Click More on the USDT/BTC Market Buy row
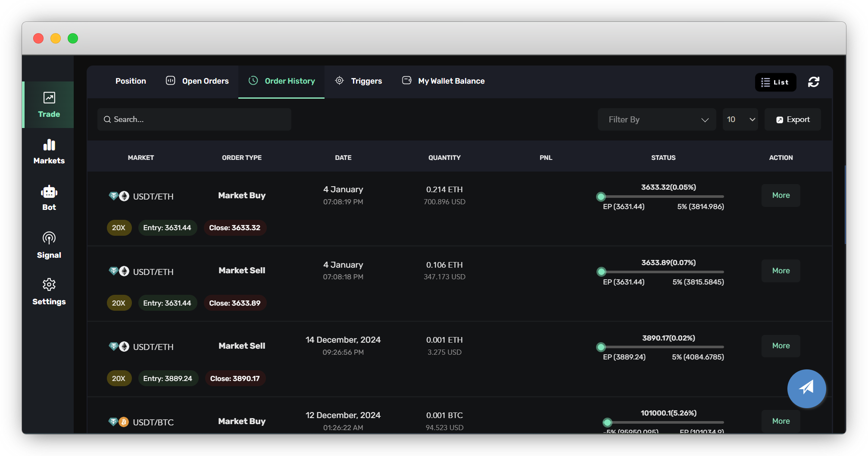The image size is (868, 456). click(x=780, y=421)
